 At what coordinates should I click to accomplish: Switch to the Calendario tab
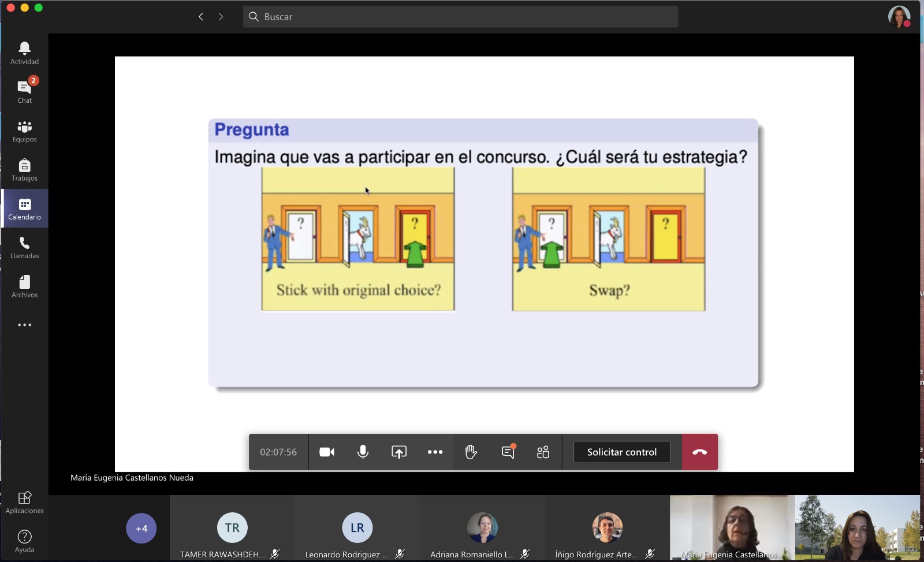pos(24,209)
